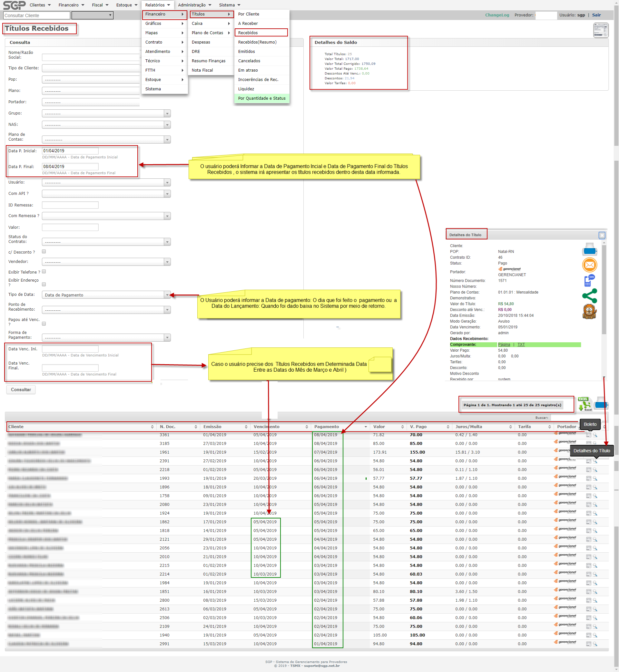Enable the Exibir Telefone checkbox
Image resolution: width=619 pixels, height=672 pixels.
click(x=44, y=272)
